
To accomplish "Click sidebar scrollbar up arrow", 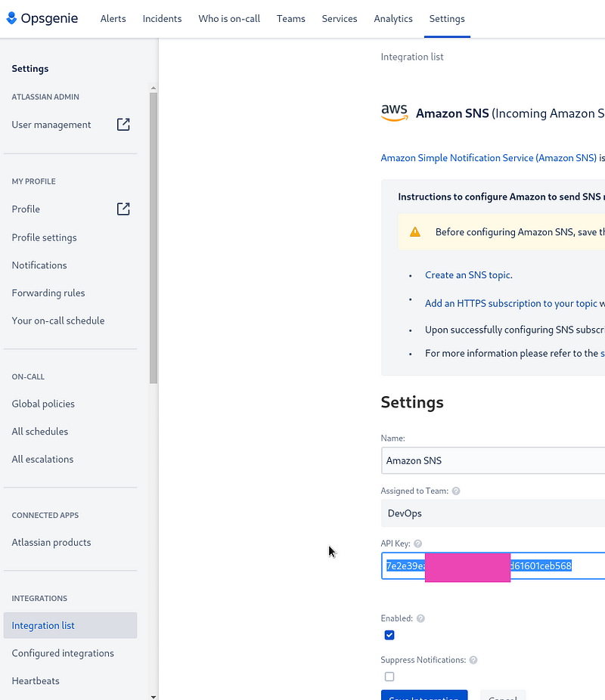I will [154, 88].
